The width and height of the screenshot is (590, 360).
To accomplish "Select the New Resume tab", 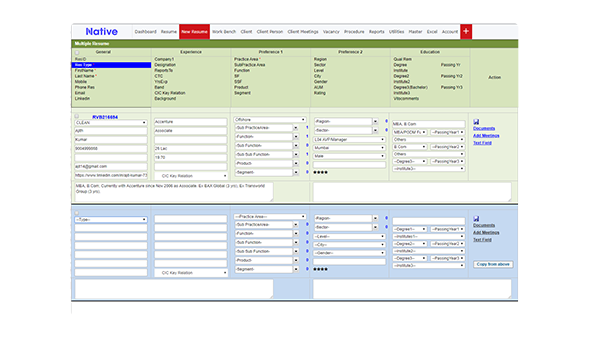I will coord(194,32).
